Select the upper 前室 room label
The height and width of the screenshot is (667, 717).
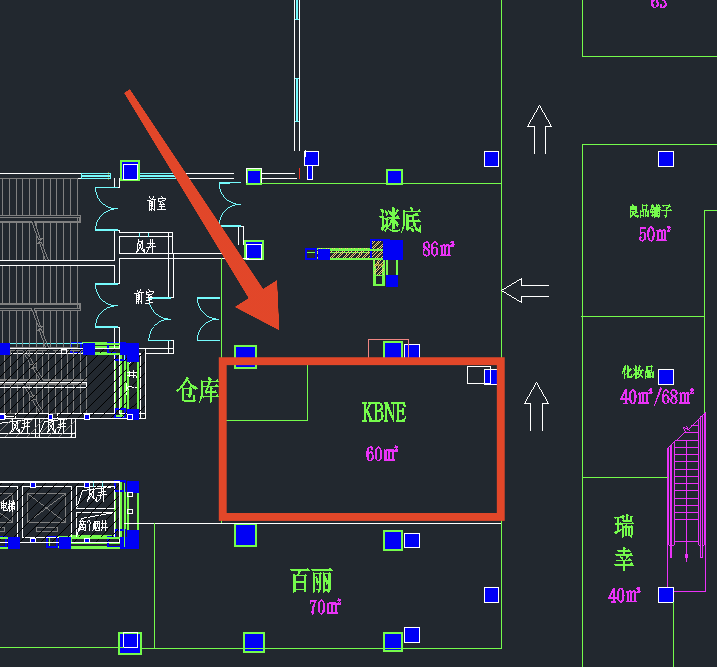(x=156, y=204)
